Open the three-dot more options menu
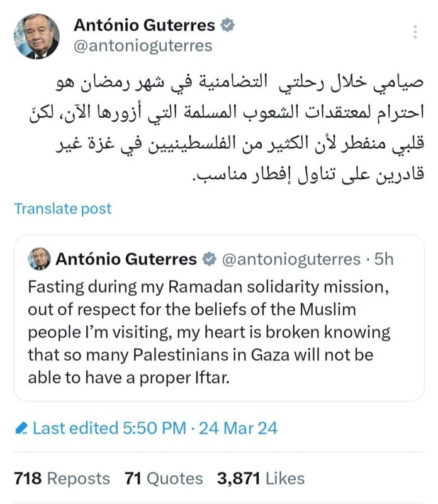The width and height of the screenshot is (438, 504). pos(415,32)
